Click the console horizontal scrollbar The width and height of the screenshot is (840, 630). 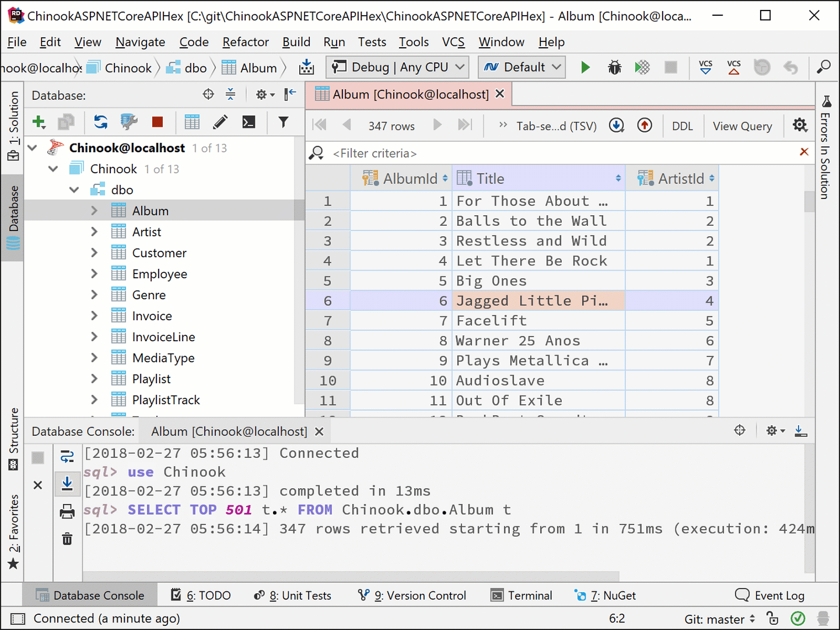(x=351, y=576)
